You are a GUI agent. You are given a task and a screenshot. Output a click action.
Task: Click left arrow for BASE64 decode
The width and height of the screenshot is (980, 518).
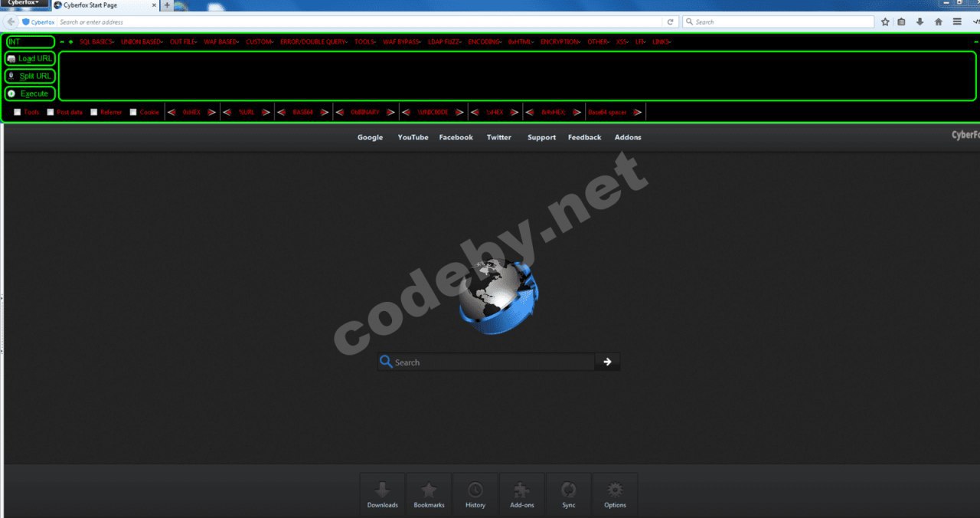[x=282, y=112]
